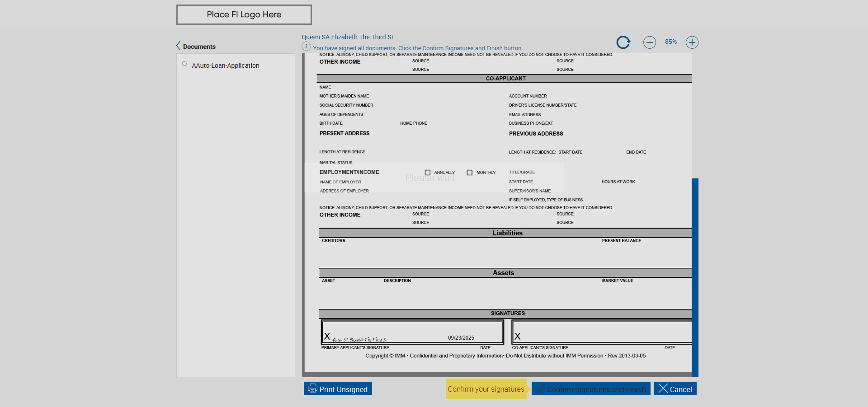Click the DESCRIPTION column label in Assets

(x=397, y=281)
